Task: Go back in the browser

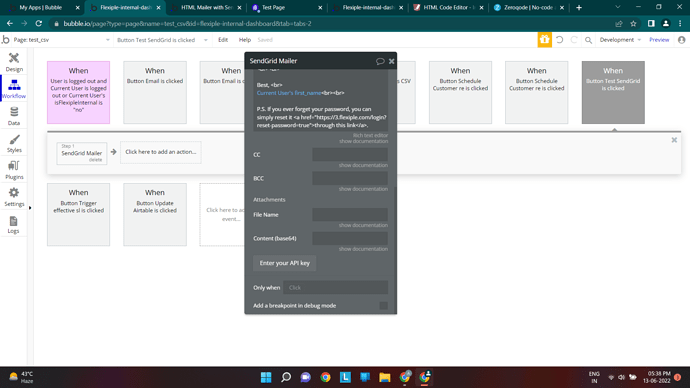Action: [10, 23]
